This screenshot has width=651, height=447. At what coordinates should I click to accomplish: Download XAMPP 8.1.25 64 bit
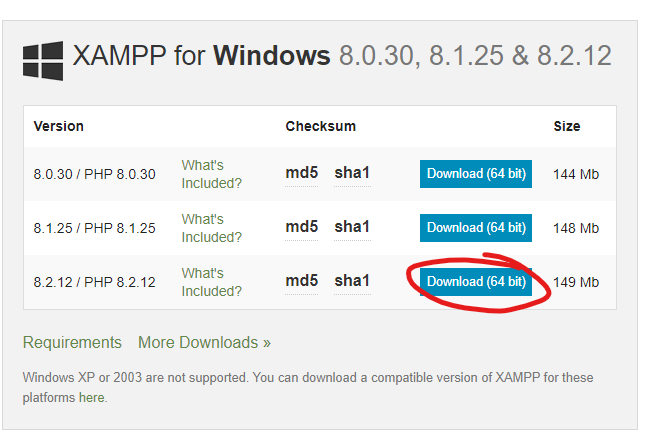click(x=476, y=228)
